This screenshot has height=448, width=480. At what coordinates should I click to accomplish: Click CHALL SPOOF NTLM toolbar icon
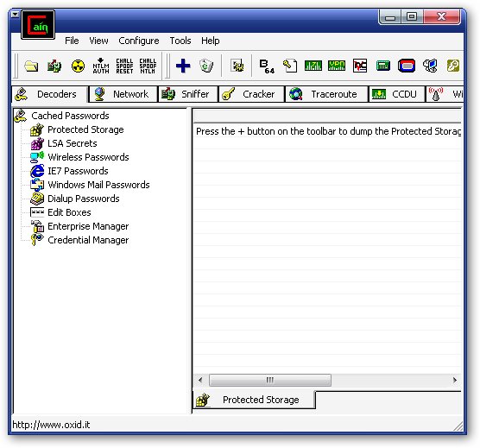[148, 66]
